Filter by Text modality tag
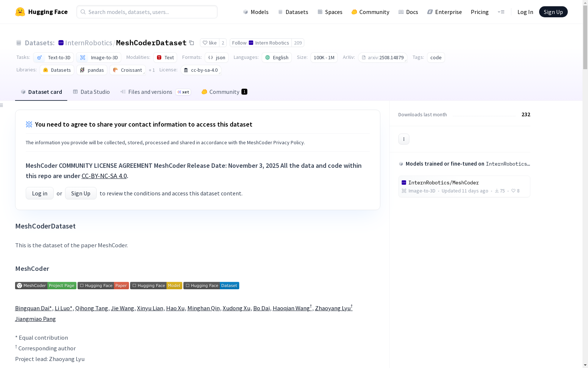588x368 pixels. pyautogui.click(x=165, y=57)
